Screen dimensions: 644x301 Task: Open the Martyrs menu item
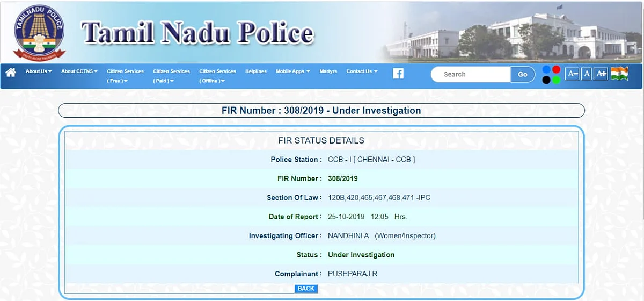(x=328, y=71)
